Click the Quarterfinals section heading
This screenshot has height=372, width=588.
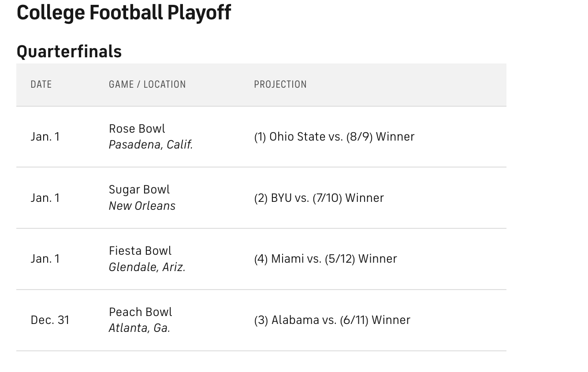pyautogui.click(x=69, y=51)
